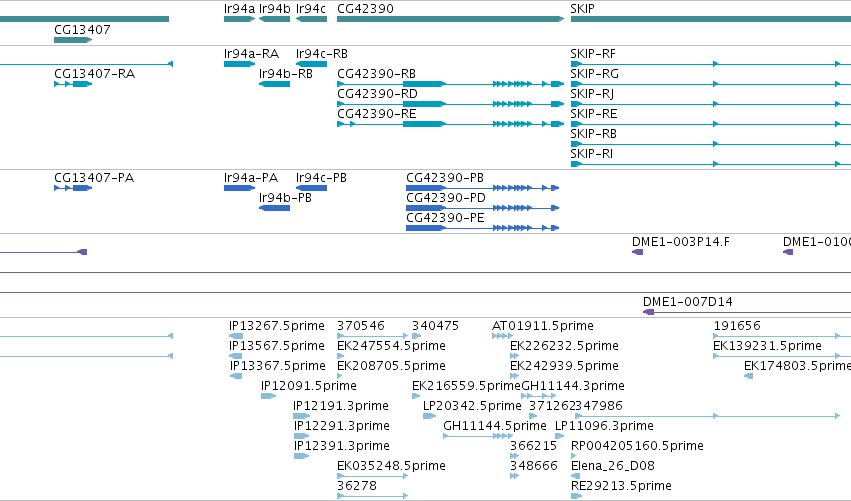Click the SKIP-RB transcript
Screen dimensions: 851x501
tap(711, 144)
